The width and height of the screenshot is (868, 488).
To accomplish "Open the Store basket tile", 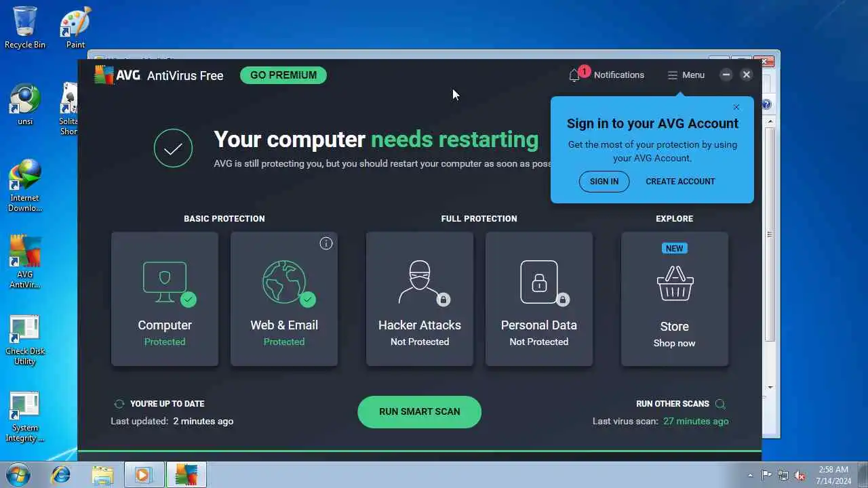I will tap(675, 299).
